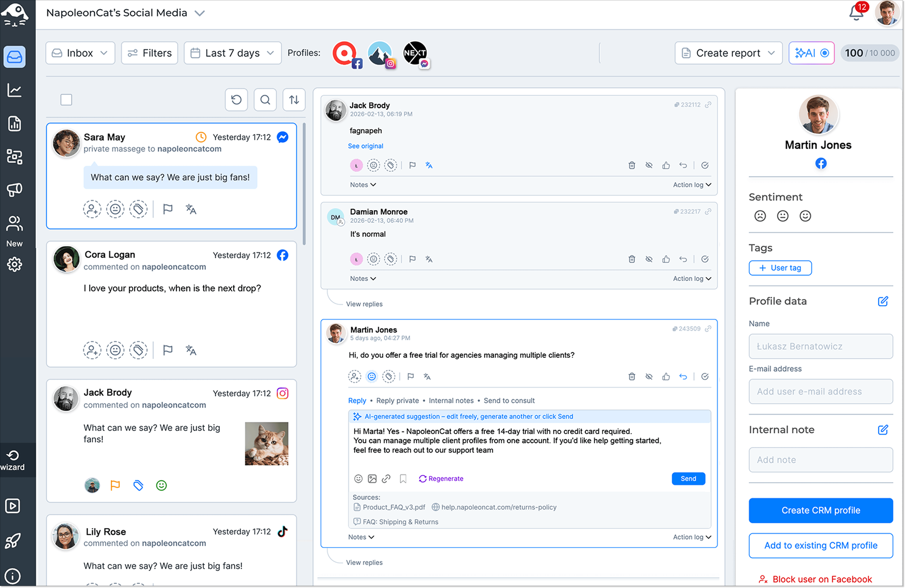The image size is (905, 588).
Task: Click the rocket icon in the sidebar
Action: click(13, 541)
